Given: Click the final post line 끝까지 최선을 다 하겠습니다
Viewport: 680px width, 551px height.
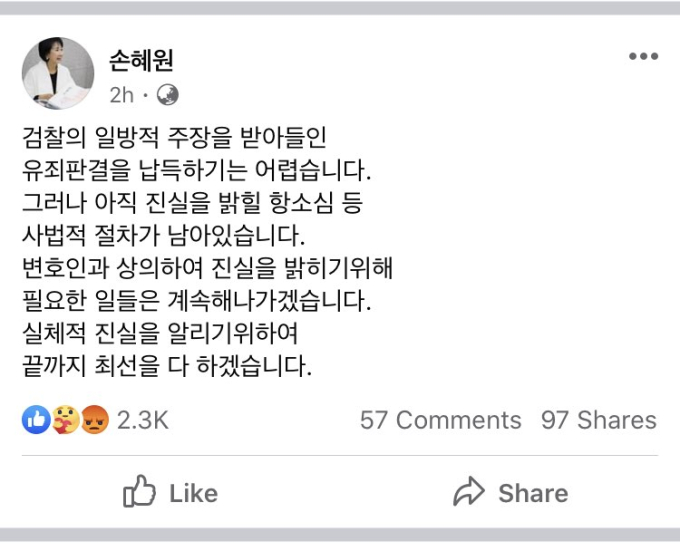Looking at the screenshot, I should click(x=167, y=366).
